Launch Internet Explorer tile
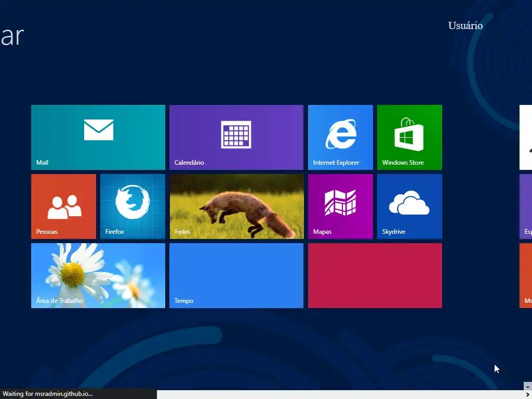 pyautogui.click(x=340, y=137)
